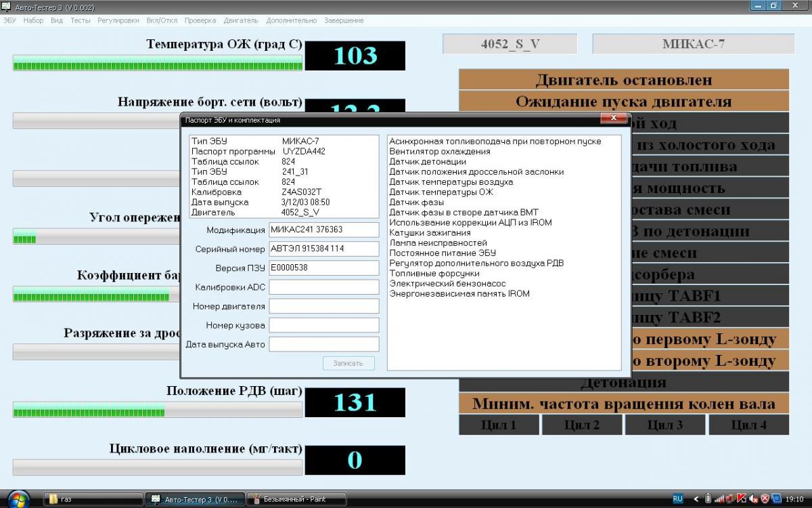Click the 4052_S_V engine label box
812x508 pixels.
tap(510, 44)
